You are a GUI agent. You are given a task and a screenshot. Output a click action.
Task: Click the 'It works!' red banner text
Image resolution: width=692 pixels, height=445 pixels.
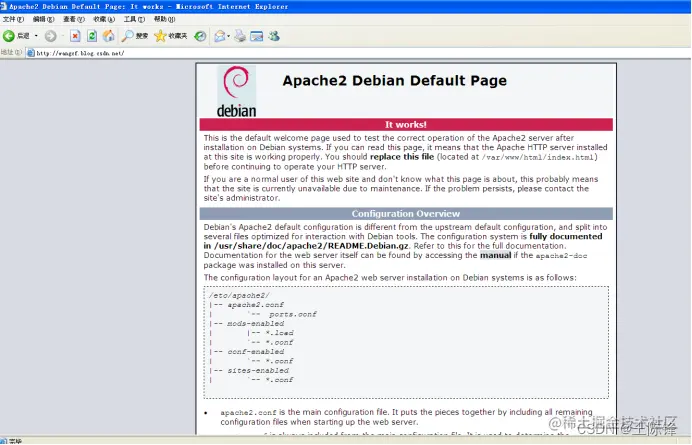(x=406, y=124)
